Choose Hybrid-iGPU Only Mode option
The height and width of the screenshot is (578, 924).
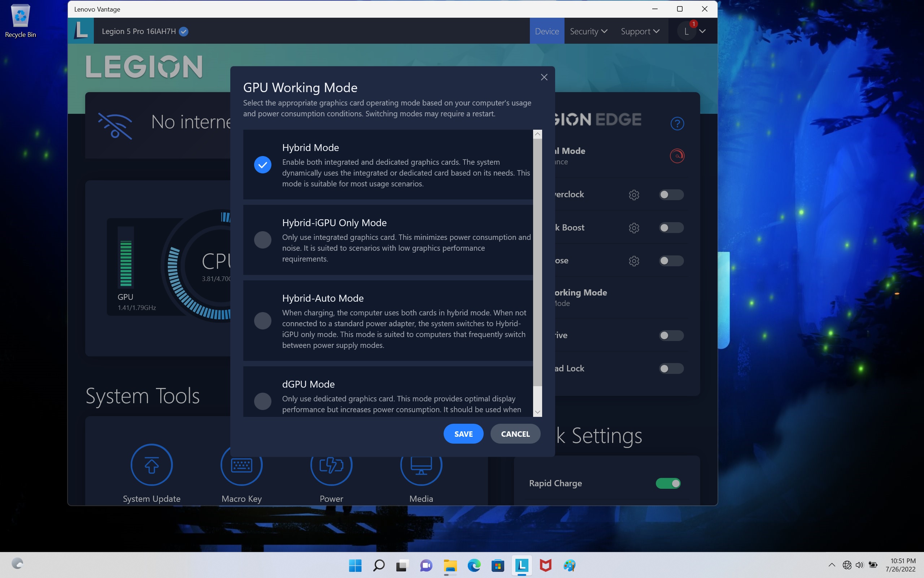point(263,240)
